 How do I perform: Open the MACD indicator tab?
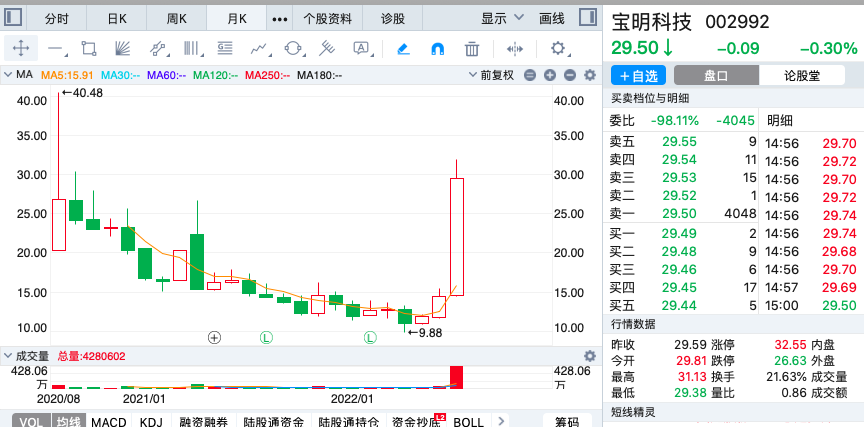(x=109, y=422)
